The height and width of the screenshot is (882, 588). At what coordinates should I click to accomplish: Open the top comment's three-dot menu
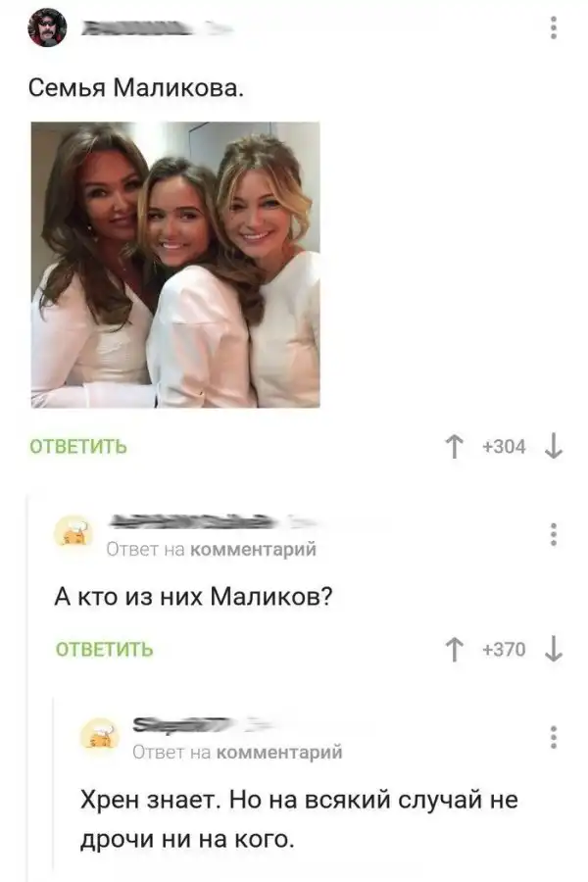point(554,27)
